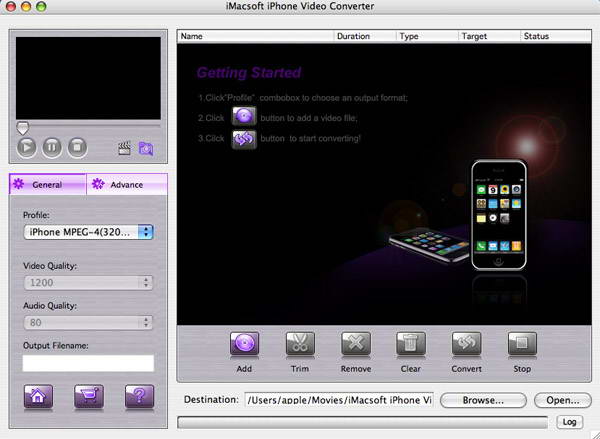Open the home page button

(38, 396)
